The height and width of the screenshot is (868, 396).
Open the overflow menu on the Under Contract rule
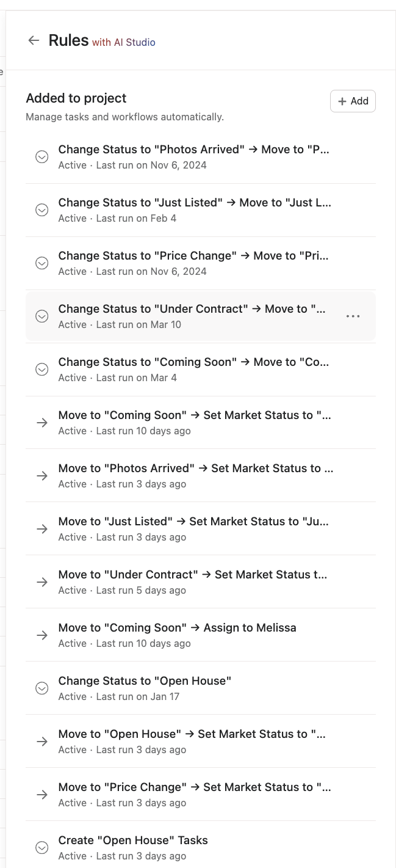pyautogui.click(x=353, y=316)
